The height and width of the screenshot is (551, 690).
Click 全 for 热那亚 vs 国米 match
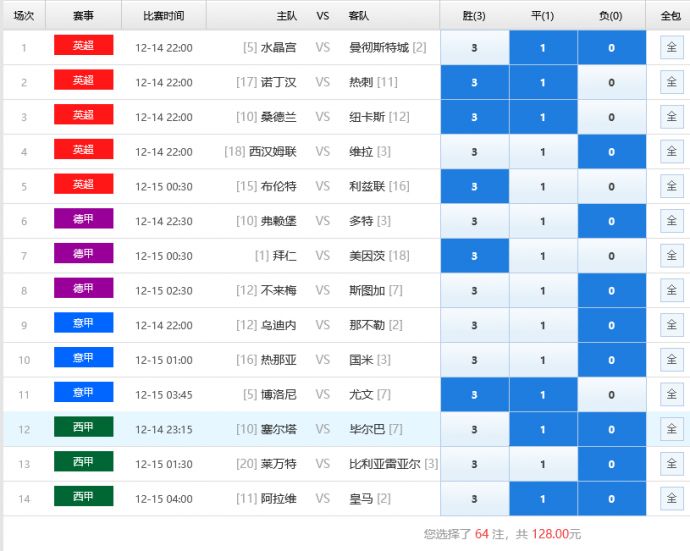point(671,360)
